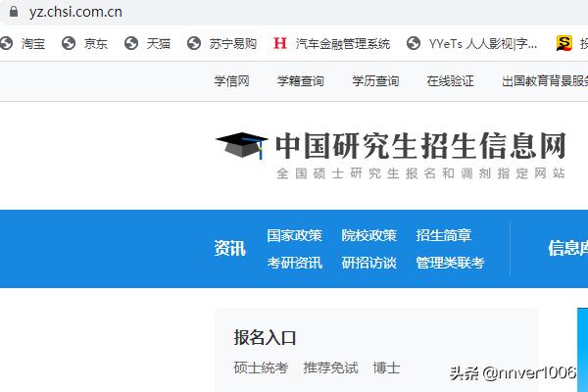Select 在线验证 in the top navigation
The image size is (588, 392).
point(451,81)
